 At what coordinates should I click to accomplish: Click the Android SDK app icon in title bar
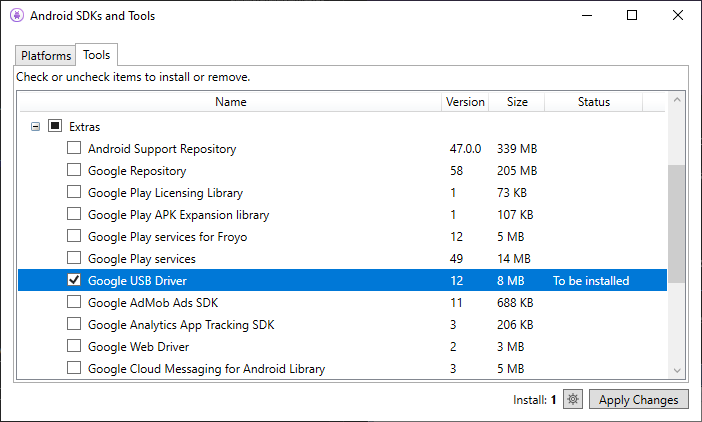click(x=16, y=16)
